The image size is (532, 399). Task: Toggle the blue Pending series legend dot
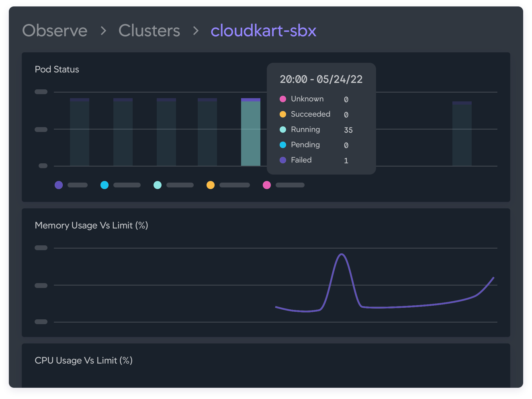coord(104,185)
